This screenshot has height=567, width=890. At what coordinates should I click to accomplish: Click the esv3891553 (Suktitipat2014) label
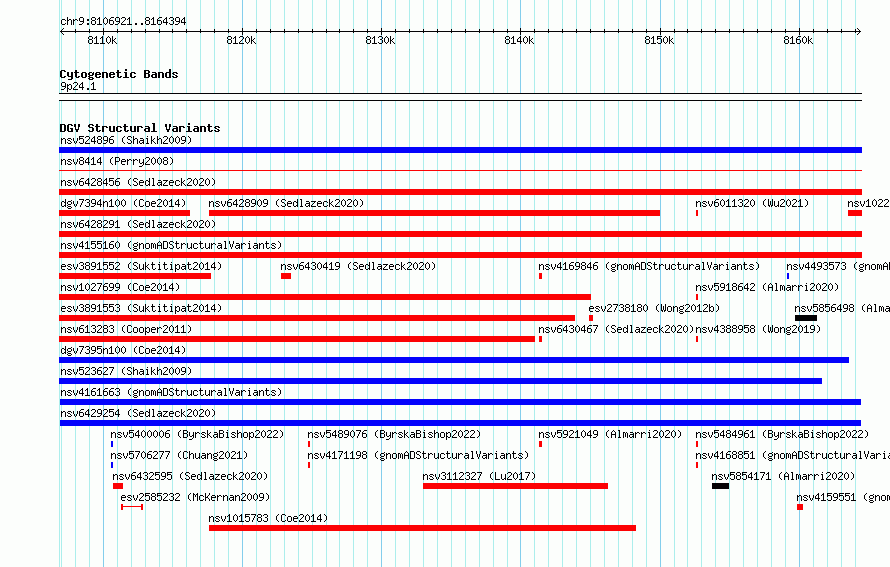tap(141, 308)
